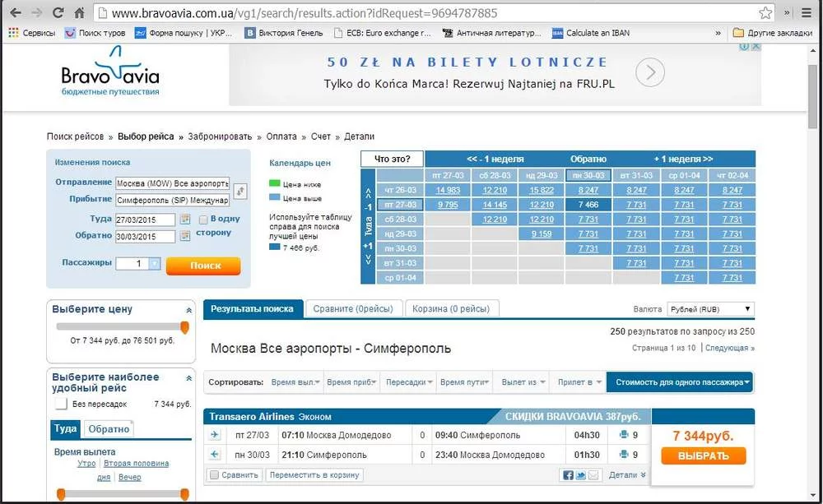Screen dimensions: 823x504
Task: Switch to Результаты поиска tab
Action: (253, 309)
